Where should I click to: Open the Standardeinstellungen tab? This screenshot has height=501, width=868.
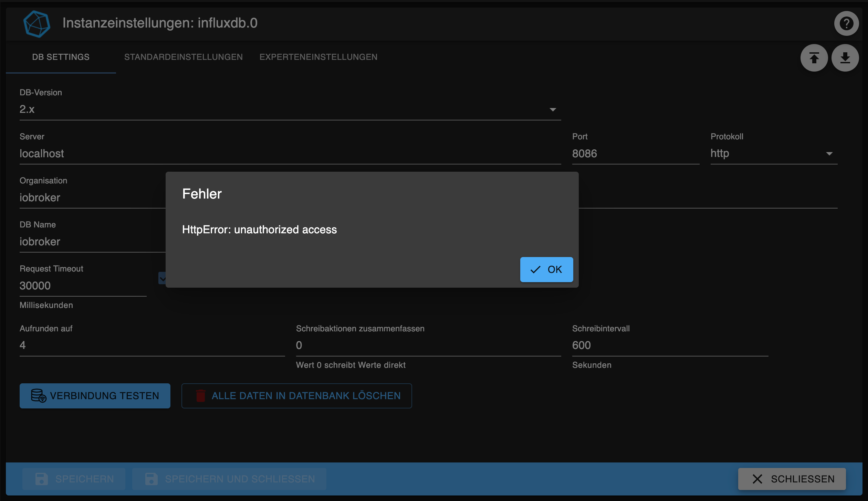184,57
